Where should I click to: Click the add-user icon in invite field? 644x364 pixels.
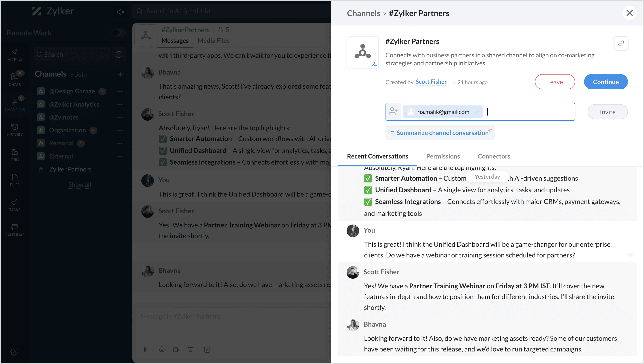point(393,111)
